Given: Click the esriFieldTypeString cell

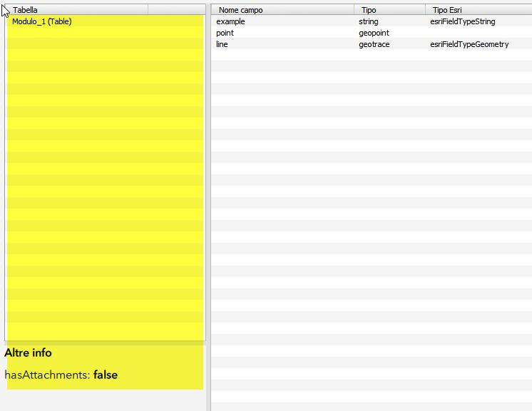Looking at the screenshot, I should pyautogui.click(x=462, y=21).
